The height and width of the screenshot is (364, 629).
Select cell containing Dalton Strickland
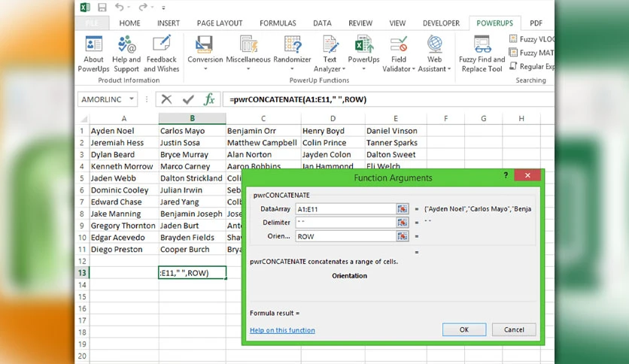[x=192, y=178]
